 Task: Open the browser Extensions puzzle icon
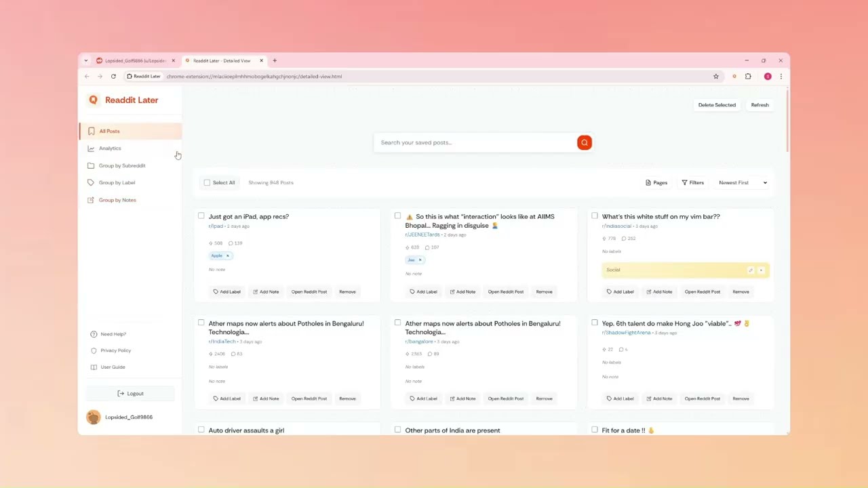[748, 77]
